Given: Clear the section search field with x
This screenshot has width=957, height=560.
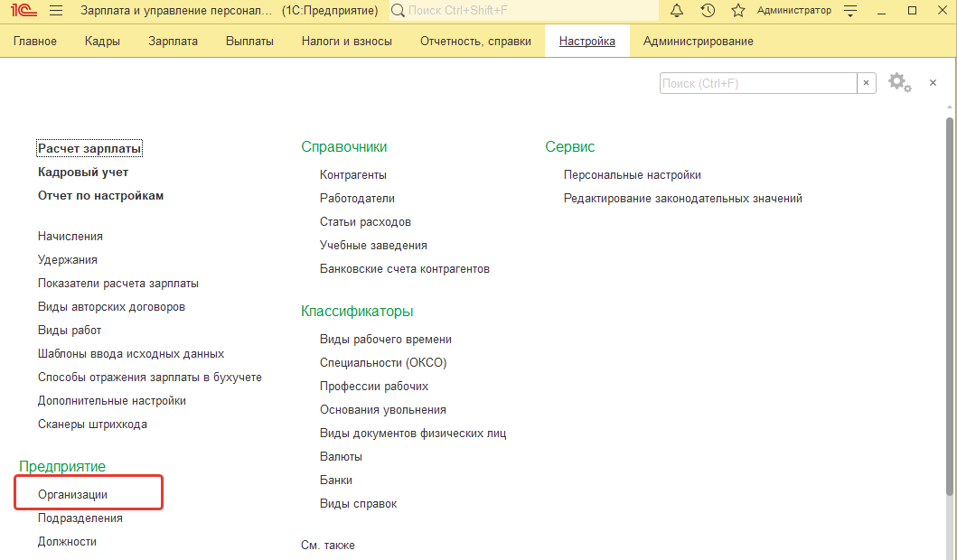Looking at the screenshot, I should [x=866, y=83].
